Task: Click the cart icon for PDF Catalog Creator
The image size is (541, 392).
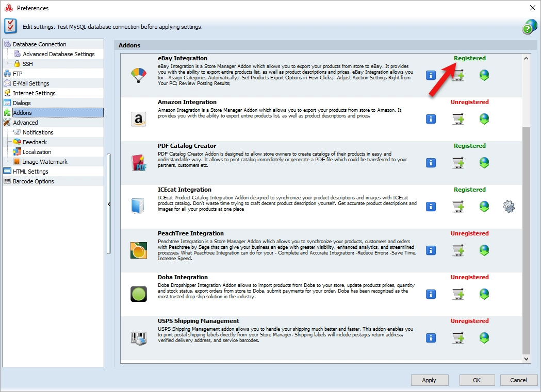Action: (458, 163)
